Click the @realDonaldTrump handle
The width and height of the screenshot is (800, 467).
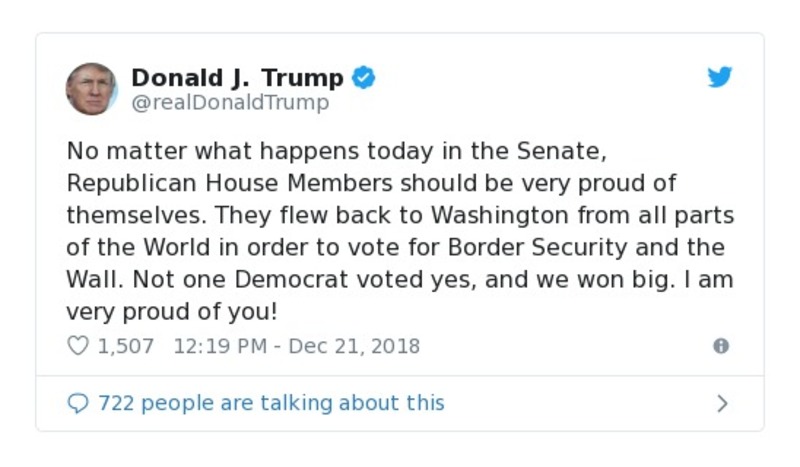230,103
